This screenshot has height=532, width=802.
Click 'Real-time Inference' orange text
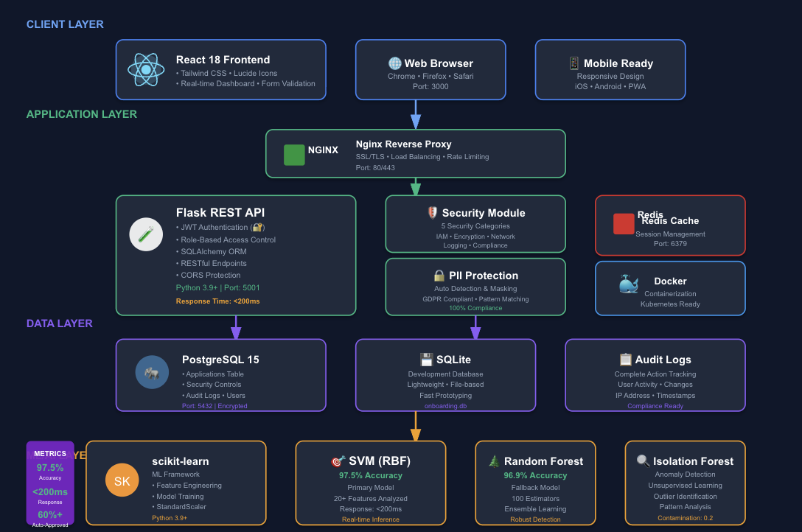coord(371,519)
